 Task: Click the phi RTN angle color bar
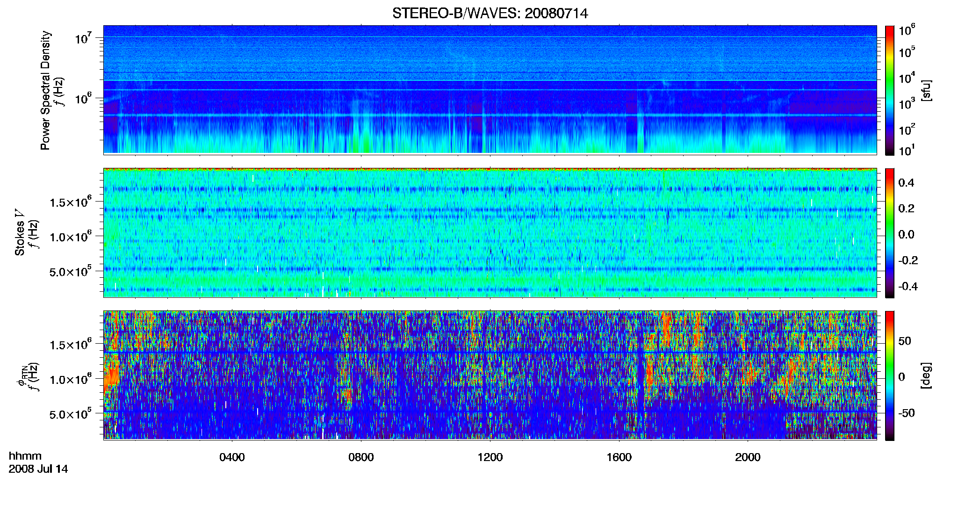[890, 375]
